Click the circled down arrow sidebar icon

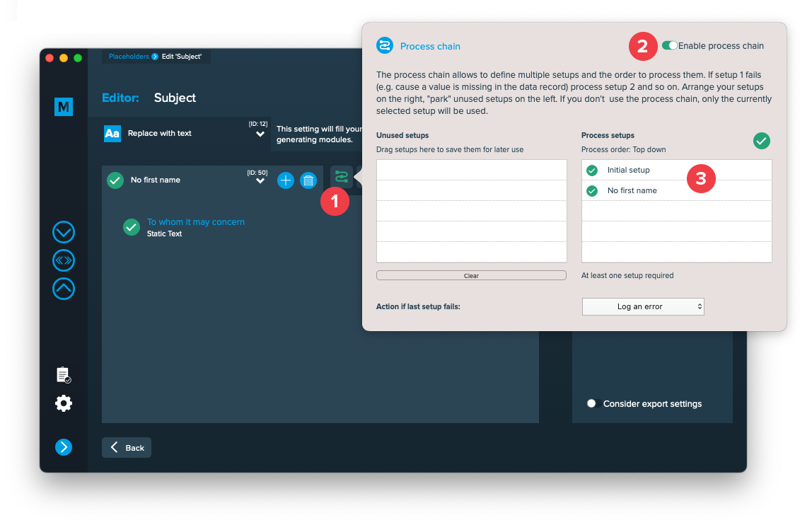click(64, 232)
